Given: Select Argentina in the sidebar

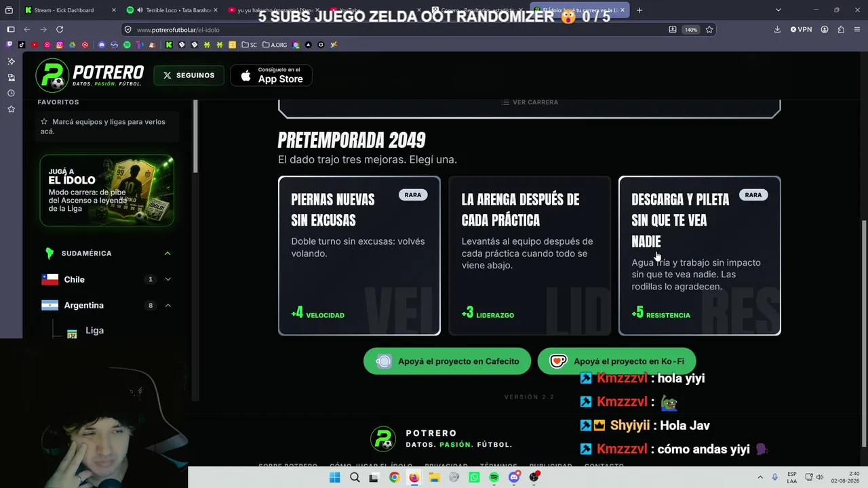Looking at the screenshot, I should (x=84, y=306).
